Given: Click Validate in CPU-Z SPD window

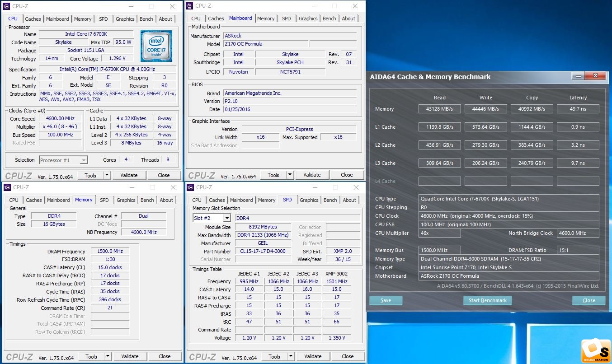Looking at the screenshot, I should click(x=313, y=356).
